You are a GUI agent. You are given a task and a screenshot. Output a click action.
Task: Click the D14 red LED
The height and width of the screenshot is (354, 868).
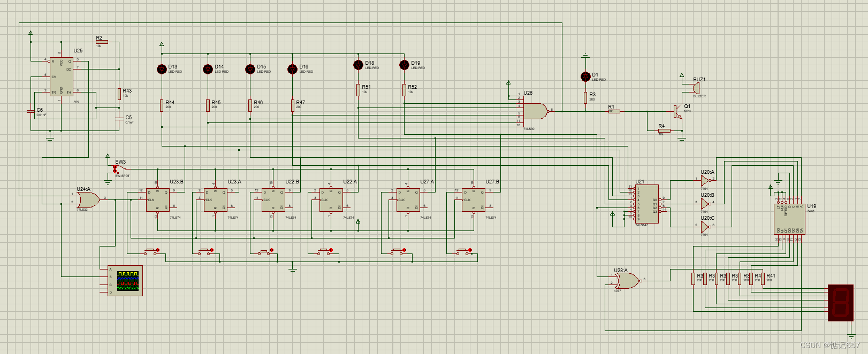[208, 68]
